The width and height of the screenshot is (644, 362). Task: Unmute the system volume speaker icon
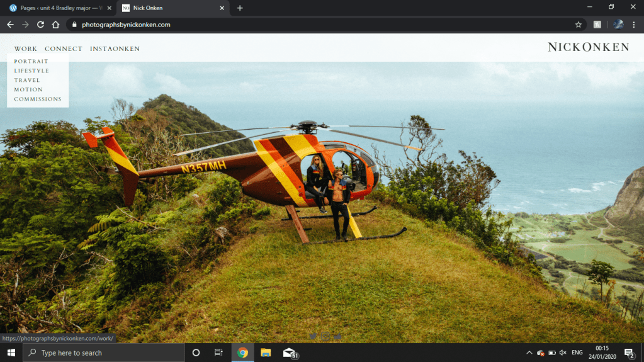point(563,353)
